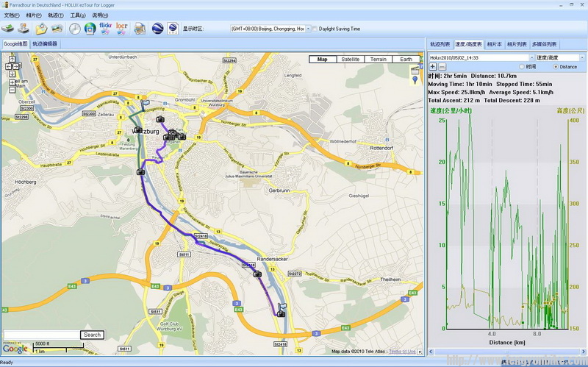Zoom in the map with plus control
Screen dimensions: 588x367
coord(12,83)
